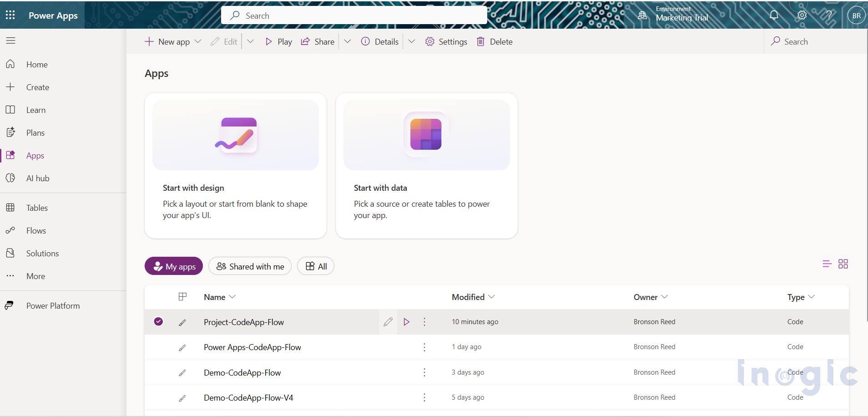868x417 pixels.
Task: Click the column chooser icon in table header
Action: click(182, 297)
